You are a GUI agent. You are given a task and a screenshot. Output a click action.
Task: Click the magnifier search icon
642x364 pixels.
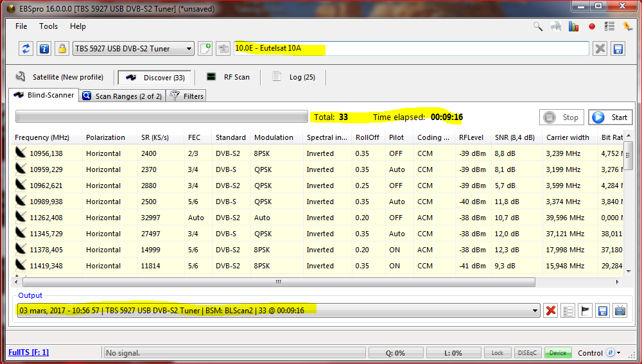[x=539, y=26]
